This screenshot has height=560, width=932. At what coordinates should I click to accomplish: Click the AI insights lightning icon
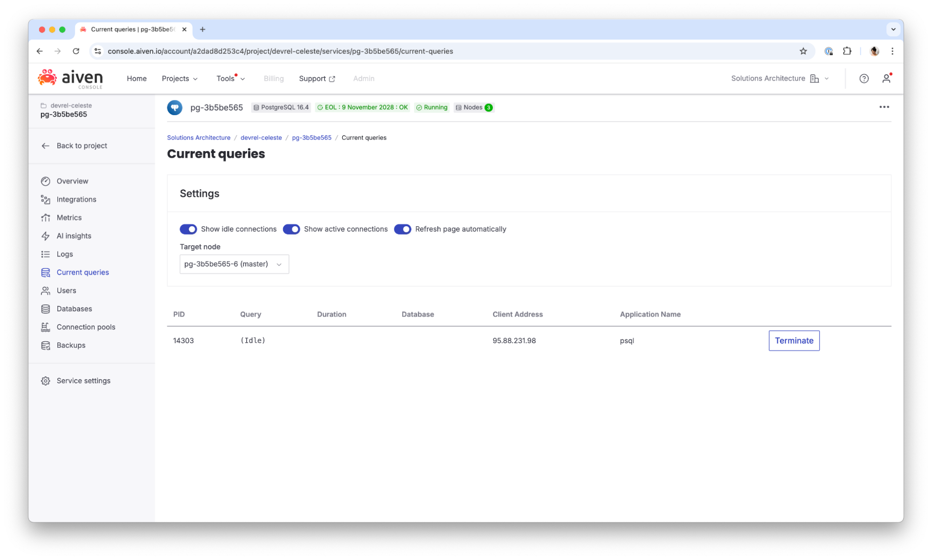(45, 236)
